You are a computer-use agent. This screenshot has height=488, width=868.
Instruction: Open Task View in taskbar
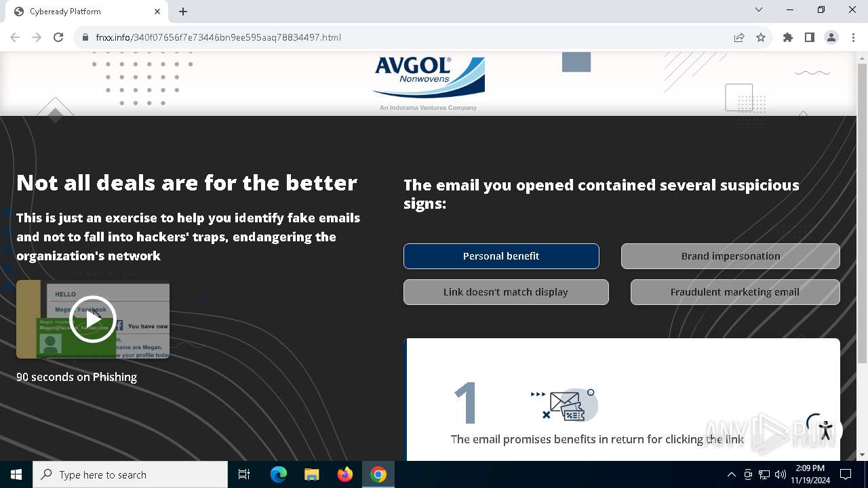point(244,474)
